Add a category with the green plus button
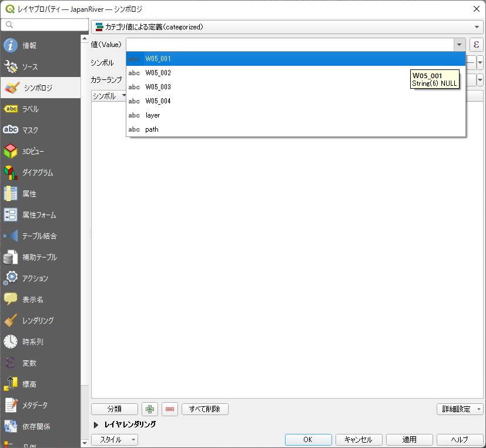This screenshot has height=448, width=486. pyautogui.click(x=150, y=409)
